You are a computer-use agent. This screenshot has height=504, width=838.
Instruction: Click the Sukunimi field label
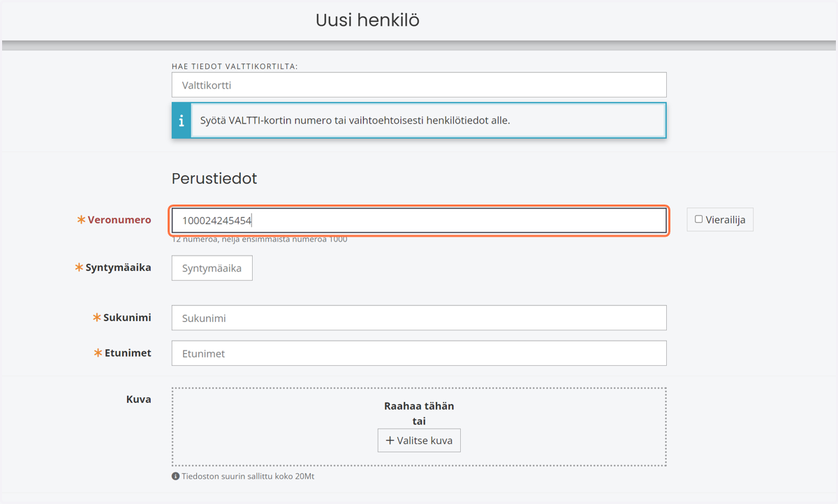tap(127, 317)
